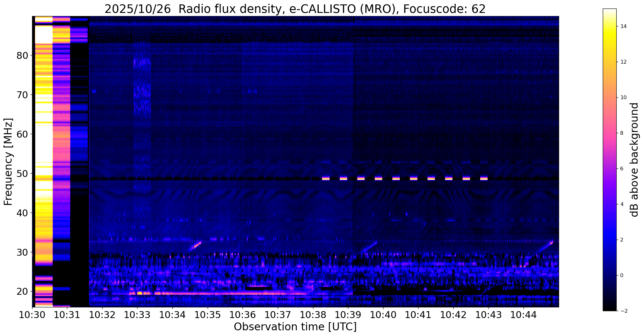This screenshot has height=336, width=644.
Task: Pick the white top end of the colorbar
Action: (x=609, y=11)
